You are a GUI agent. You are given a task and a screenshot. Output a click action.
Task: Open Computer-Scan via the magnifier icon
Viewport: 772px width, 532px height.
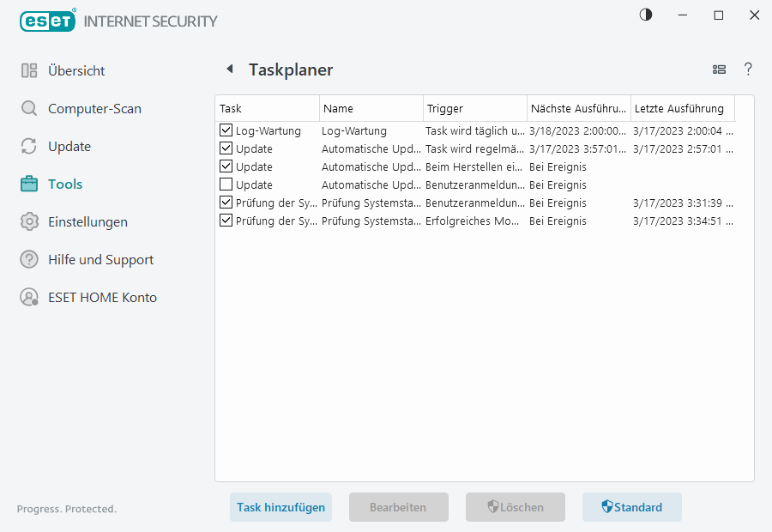pos(29,108)
